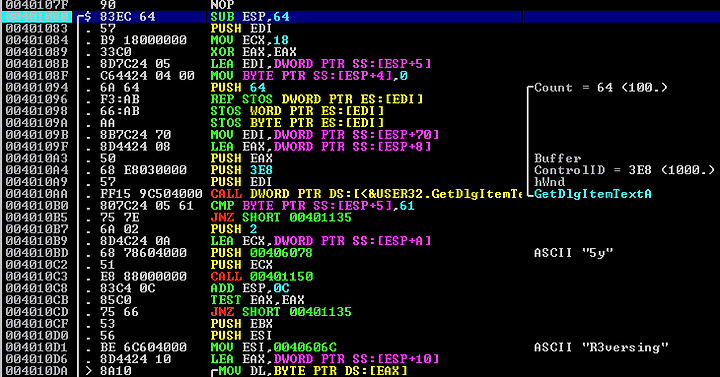Viewport: 720px width, 377px height.
Task: Select MOV BYTE PTR SS:[ESP+4],0 line
Action: (309, 76)
